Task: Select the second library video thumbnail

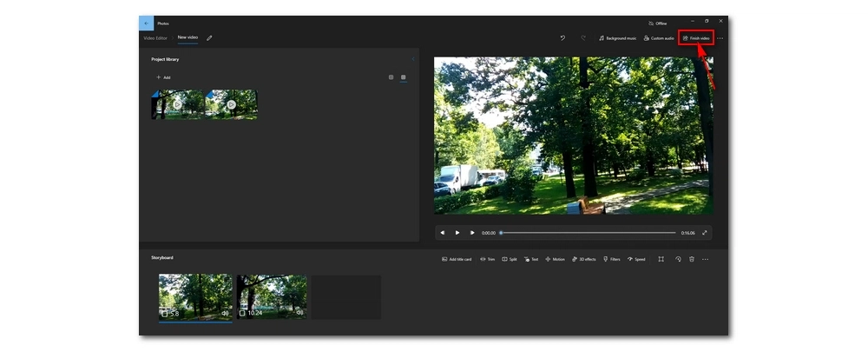Action: (x=232, y=104)
